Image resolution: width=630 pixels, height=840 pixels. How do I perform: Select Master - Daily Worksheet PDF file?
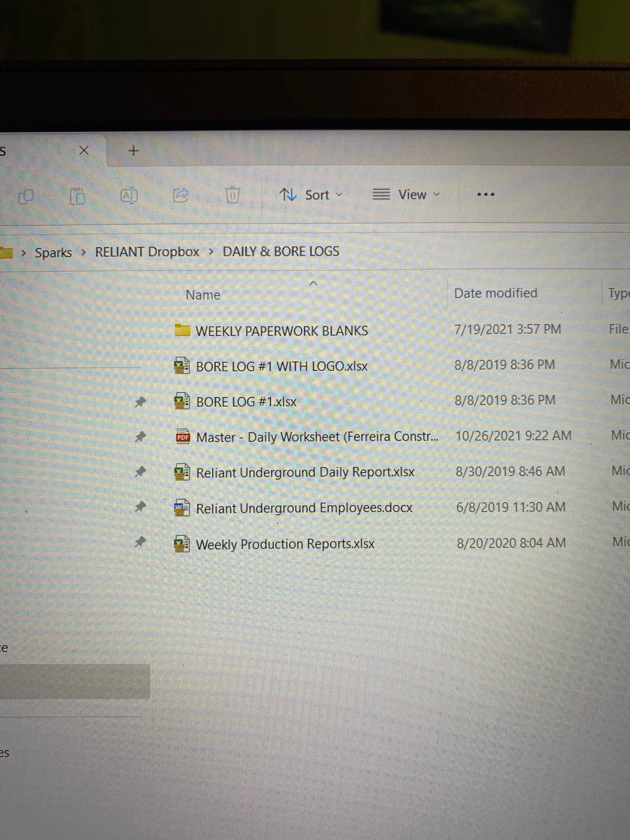pyautogui.click(x=317, y=437)
